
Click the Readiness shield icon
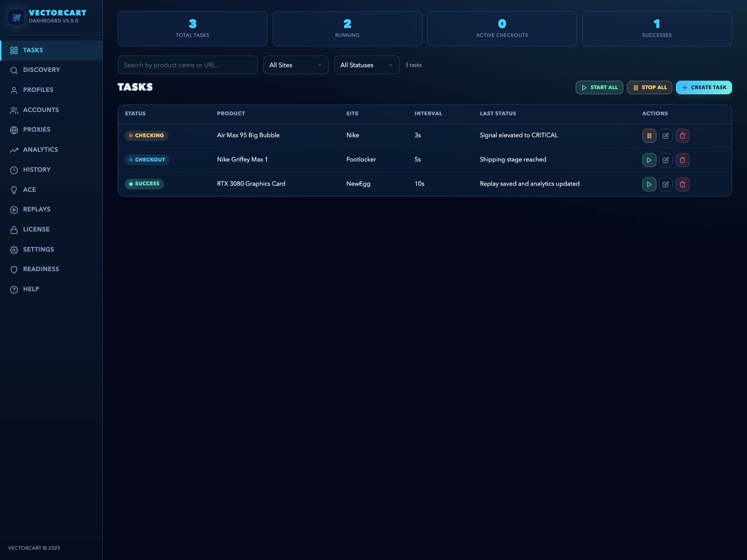[14, 269]
